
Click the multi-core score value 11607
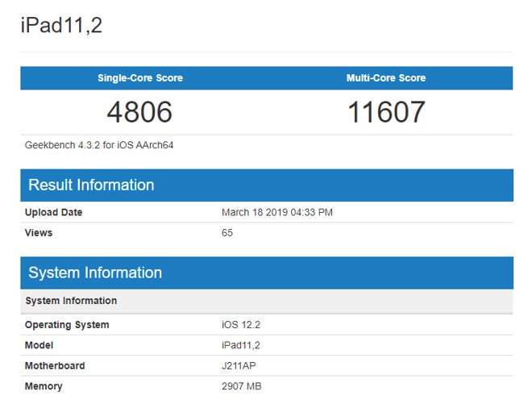tap(386, 112)
